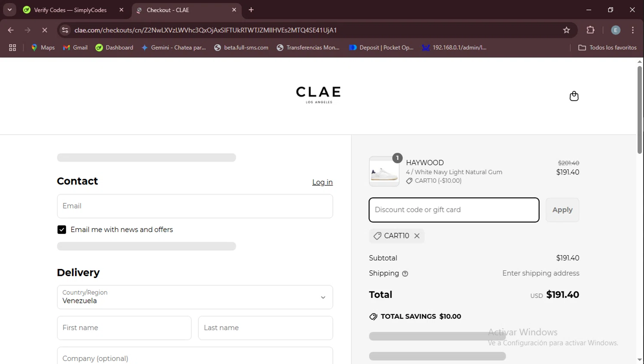Uncheck Email me with news and offers
This screenshot has height=364, width=644.
[62, 230]
